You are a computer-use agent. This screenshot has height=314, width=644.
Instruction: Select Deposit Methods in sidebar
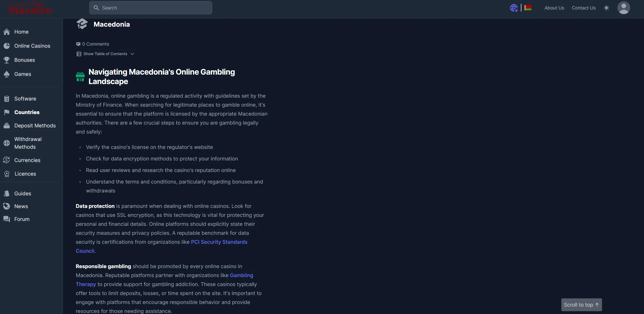point(35,126)
